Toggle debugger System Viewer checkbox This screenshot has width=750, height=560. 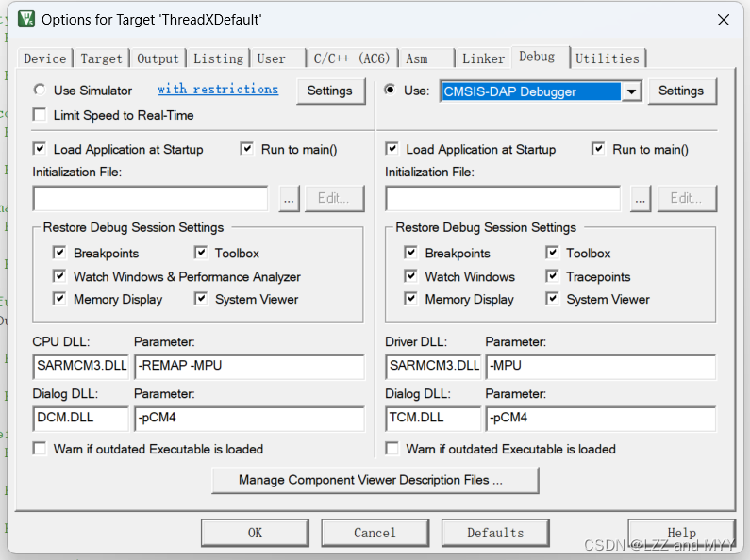pos(553,299)
